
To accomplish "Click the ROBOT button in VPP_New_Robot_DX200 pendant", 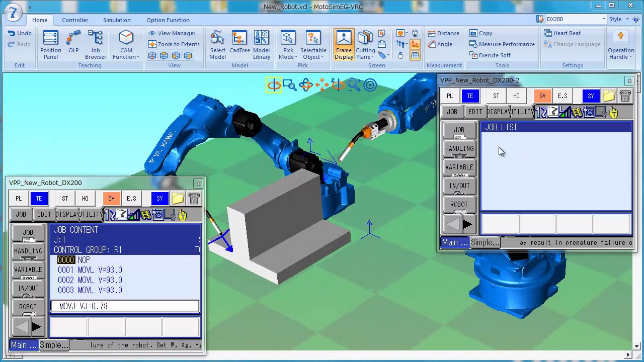I will [28, 307].
